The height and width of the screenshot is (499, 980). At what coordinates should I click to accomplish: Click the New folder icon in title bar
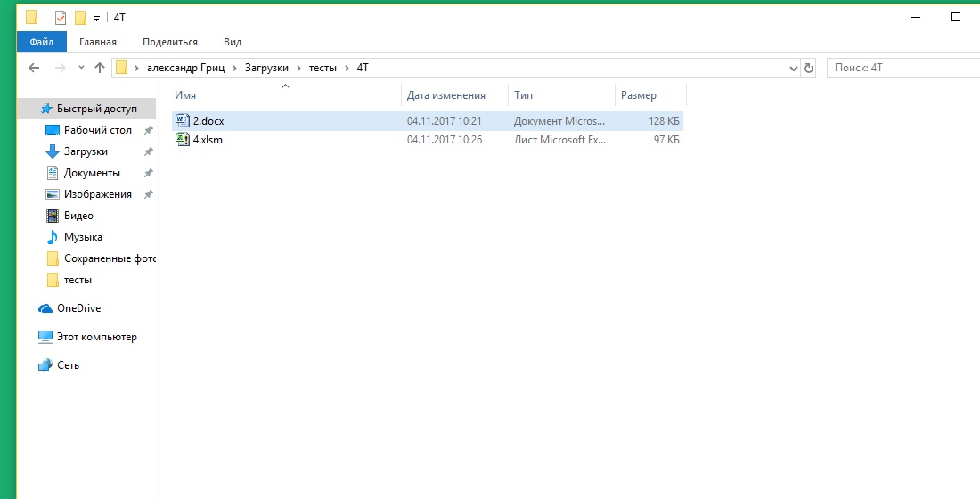pyautogui.click(x=80, y=18)
